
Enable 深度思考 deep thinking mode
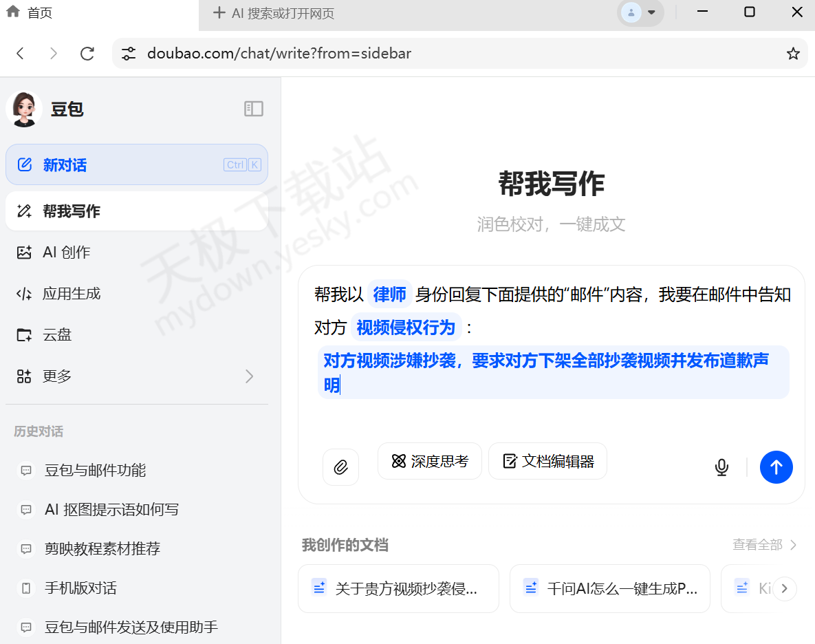(429, 461)
